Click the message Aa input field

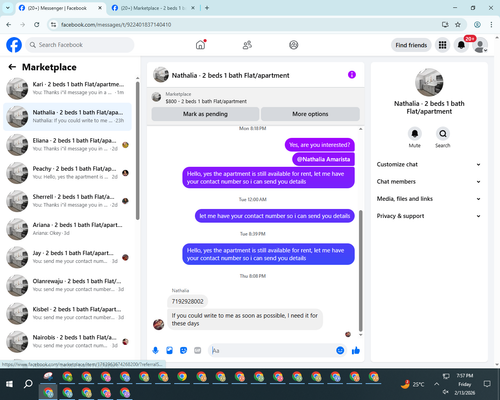(272, 350)
